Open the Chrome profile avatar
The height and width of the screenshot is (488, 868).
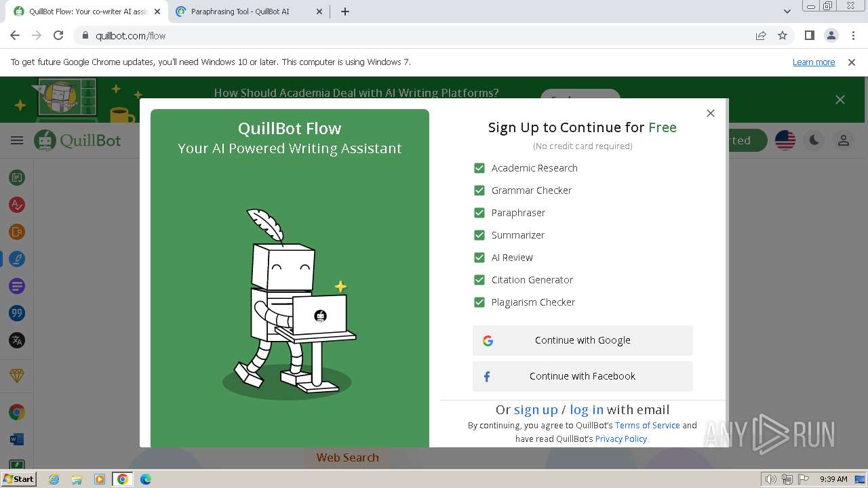tap(831, 36)
